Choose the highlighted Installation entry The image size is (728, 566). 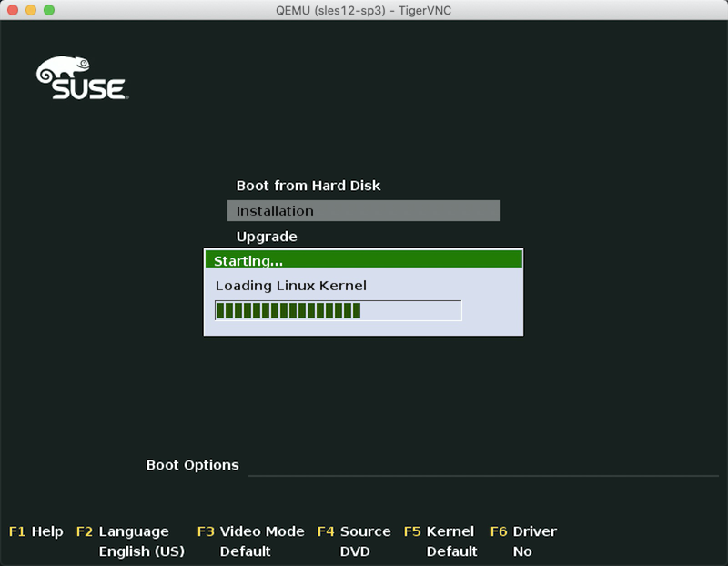[363, 211]
